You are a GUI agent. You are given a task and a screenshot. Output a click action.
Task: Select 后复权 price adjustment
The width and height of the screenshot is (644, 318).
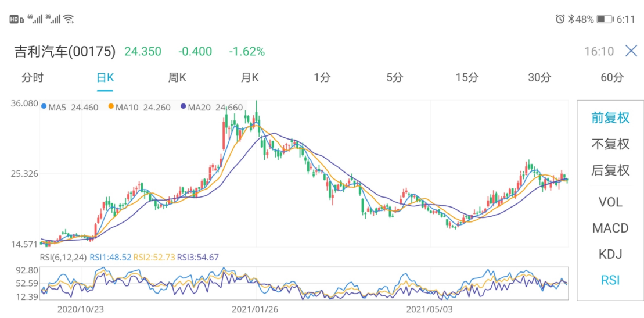(x=610, y=170)
